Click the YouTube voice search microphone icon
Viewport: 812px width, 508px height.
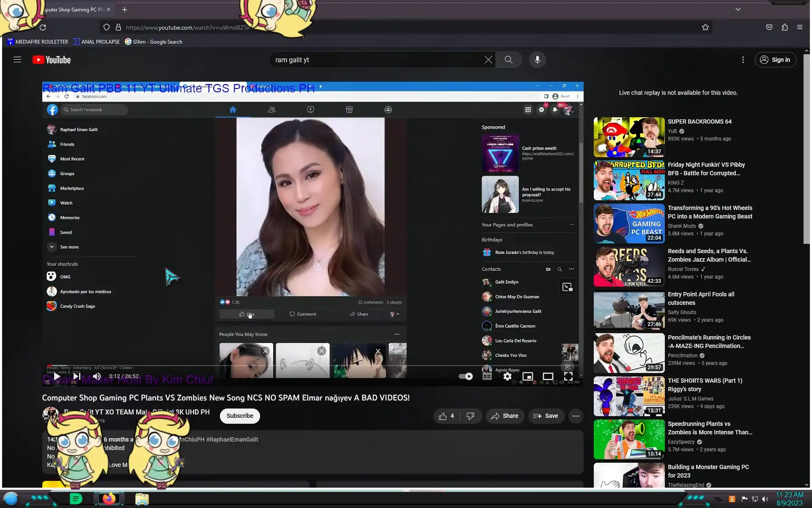(537, 60)
